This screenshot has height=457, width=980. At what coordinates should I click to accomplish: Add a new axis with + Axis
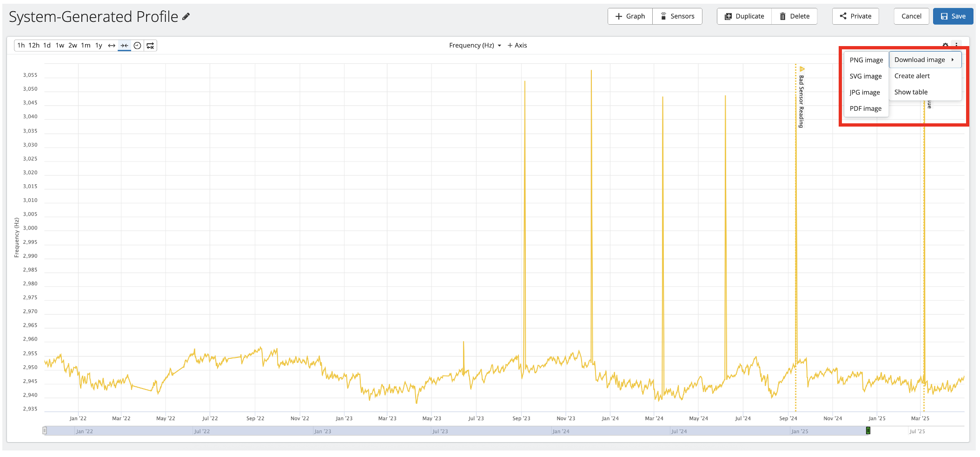pos(517,46)
